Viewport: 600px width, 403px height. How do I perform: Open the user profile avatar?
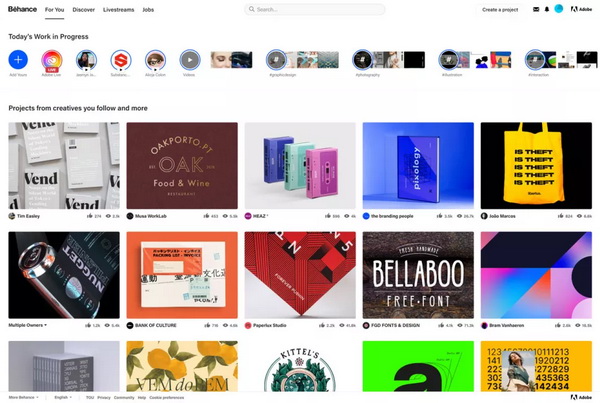[x=559, y=9]
